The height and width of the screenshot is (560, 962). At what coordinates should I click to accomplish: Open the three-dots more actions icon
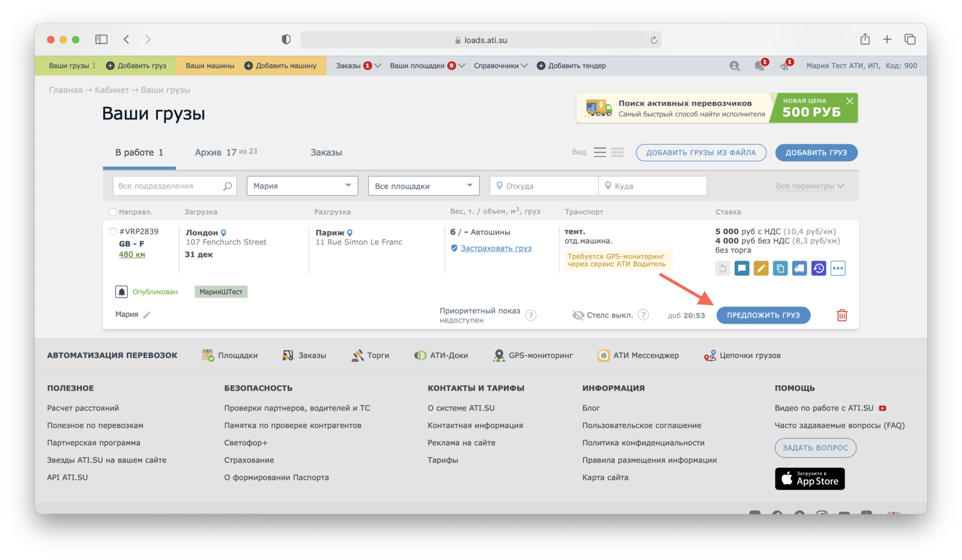tap(838, 268)
